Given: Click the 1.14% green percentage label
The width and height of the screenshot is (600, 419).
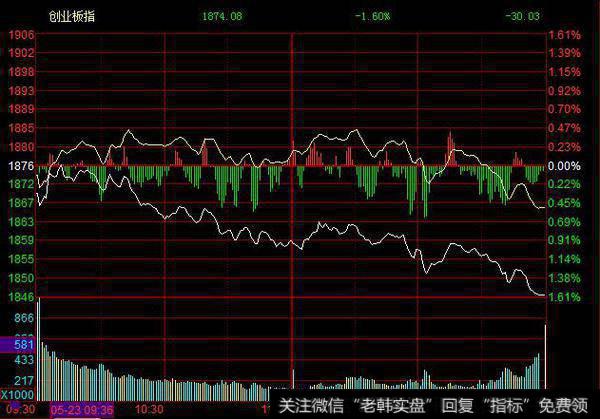Looking at the screenshot, I should coord(564,259).
